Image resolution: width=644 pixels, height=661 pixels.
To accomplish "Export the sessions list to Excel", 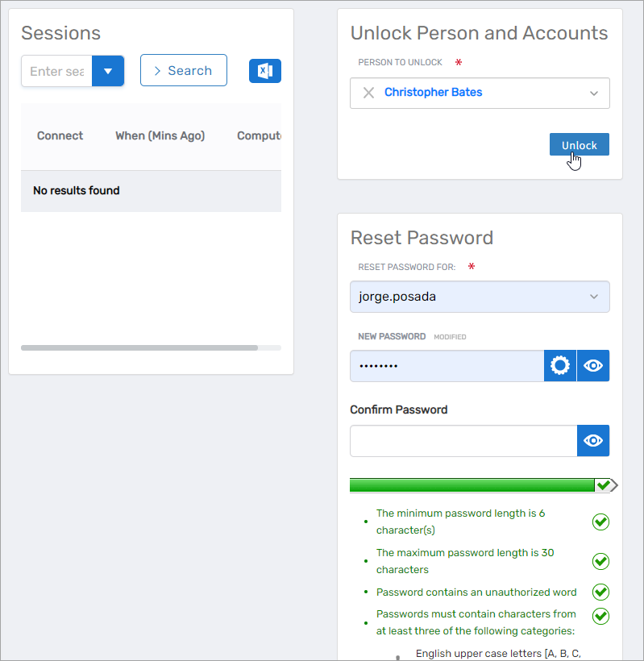I will [x=265, y=70].
